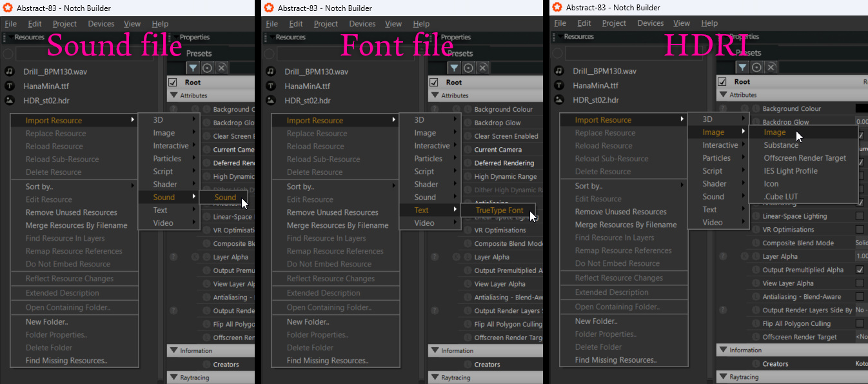
Task: Choose TrueType Font in Font file window
Action: (x=500, y=210)
